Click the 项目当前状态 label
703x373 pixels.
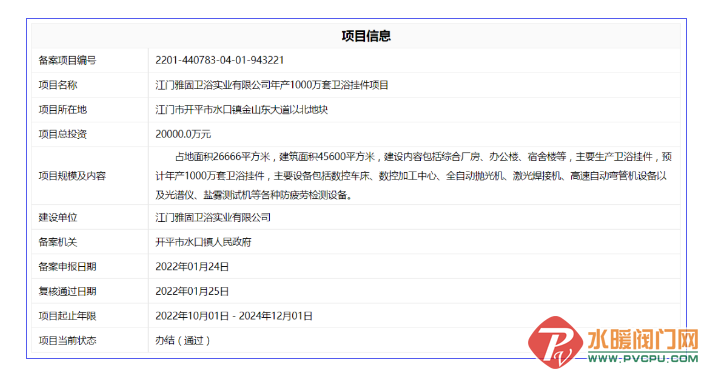coord(67,341)
